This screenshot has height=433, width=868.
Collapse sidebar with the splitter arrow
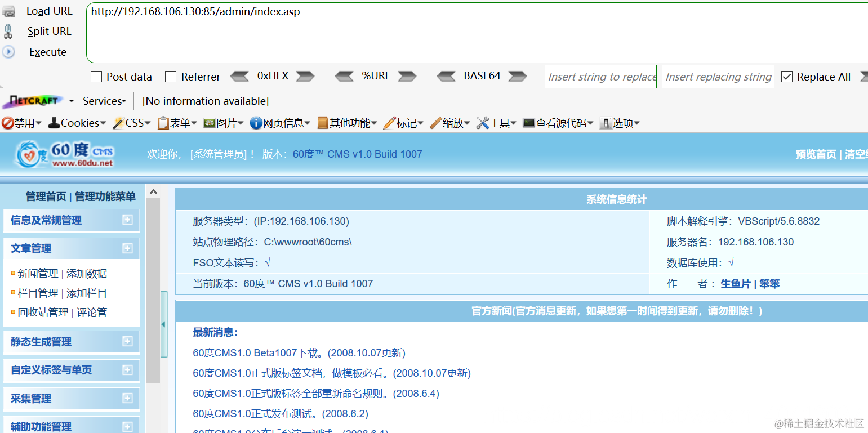[x=164, y=324]
